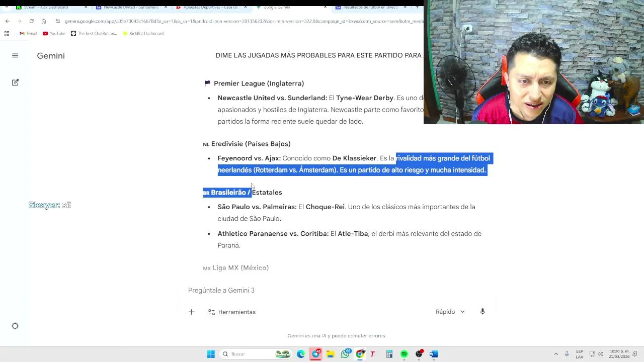644x362 pixels.
Task: Open Microsoft Edge from the taskbar
Action: [x=301, y=354]
